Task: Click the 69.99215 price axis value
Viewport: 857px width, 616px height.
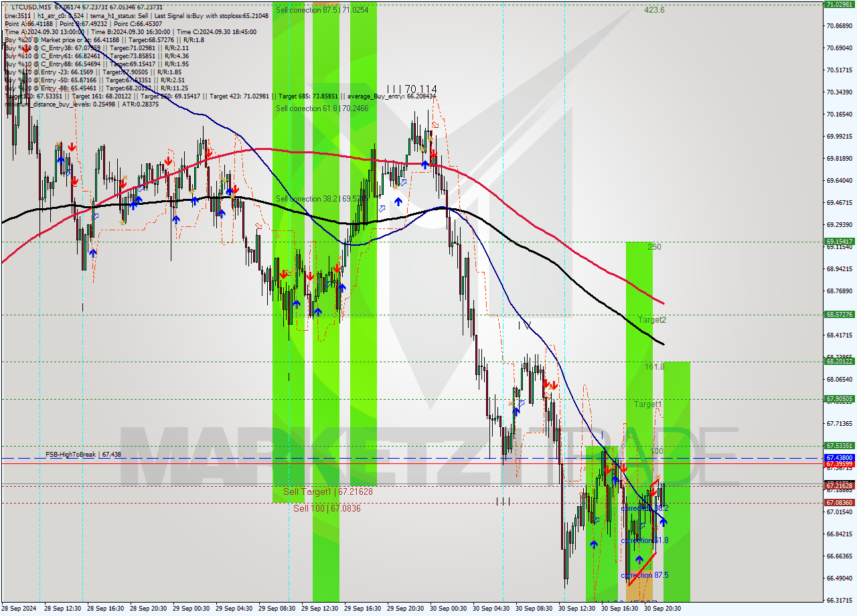Action: [839, 136]
